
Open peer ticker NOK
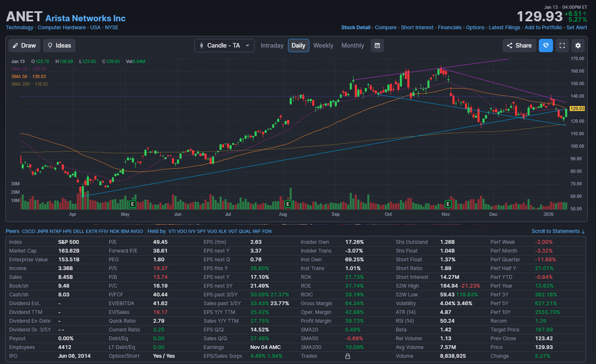coord(114,231)
